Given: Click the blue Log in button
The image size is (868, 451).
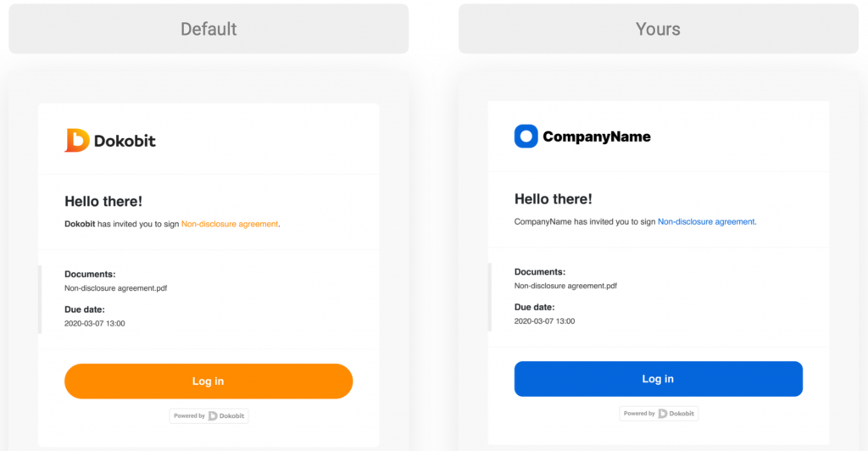Looking at the screenshot, I should [658, 379].
